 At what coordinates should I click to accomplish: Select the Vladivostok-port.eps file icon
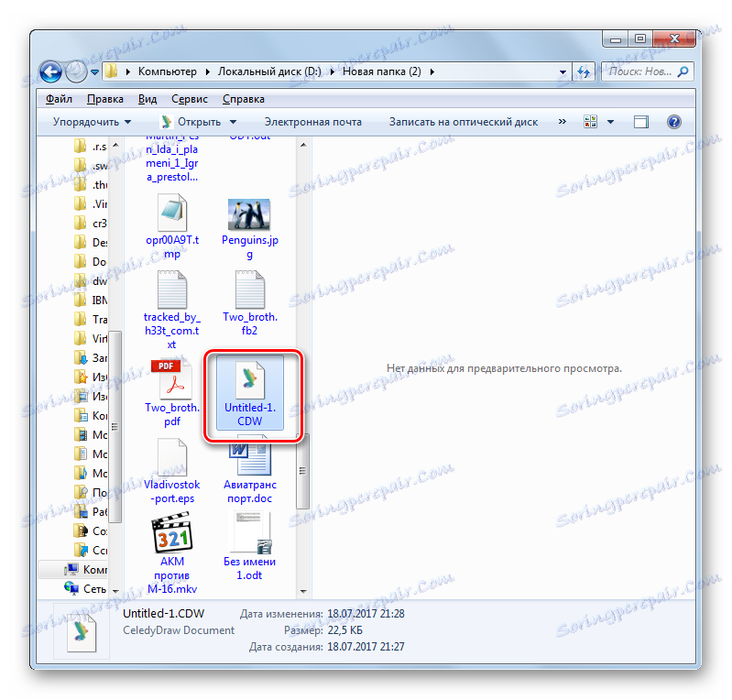(x=172, y=457)
